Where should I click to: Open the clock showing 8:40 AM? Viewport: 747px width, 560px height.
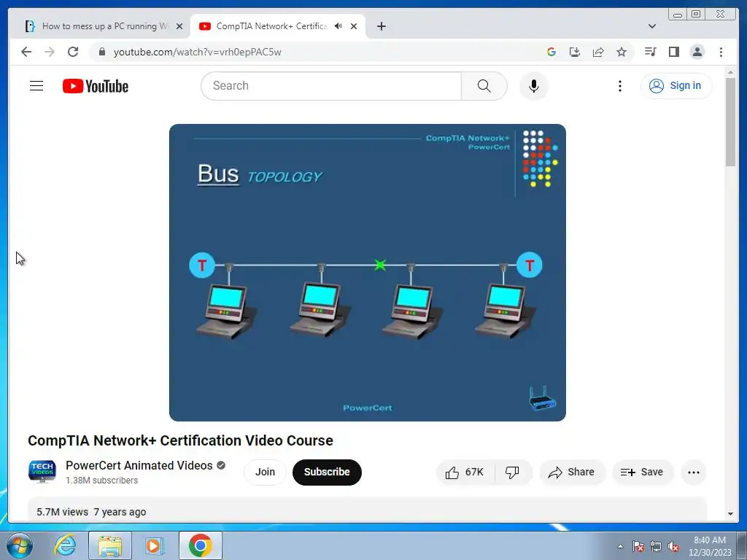pyautogui.click(x=710, y=546)
